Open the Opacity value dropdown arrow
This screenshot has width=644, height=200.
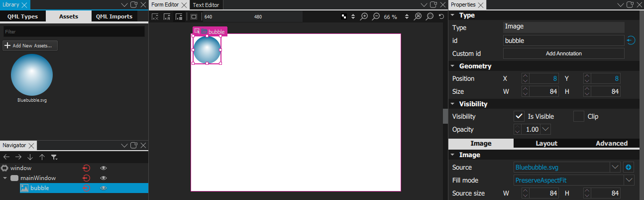[545, 129]
